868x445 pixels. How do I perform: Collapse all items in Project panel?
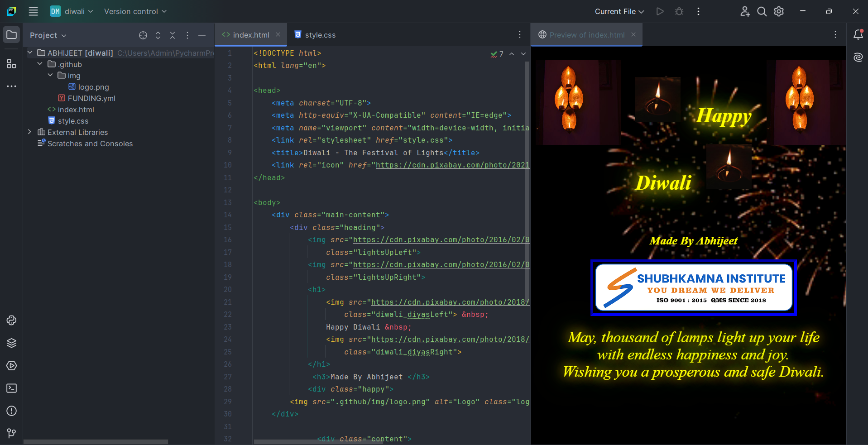click(x=173, y=35)
